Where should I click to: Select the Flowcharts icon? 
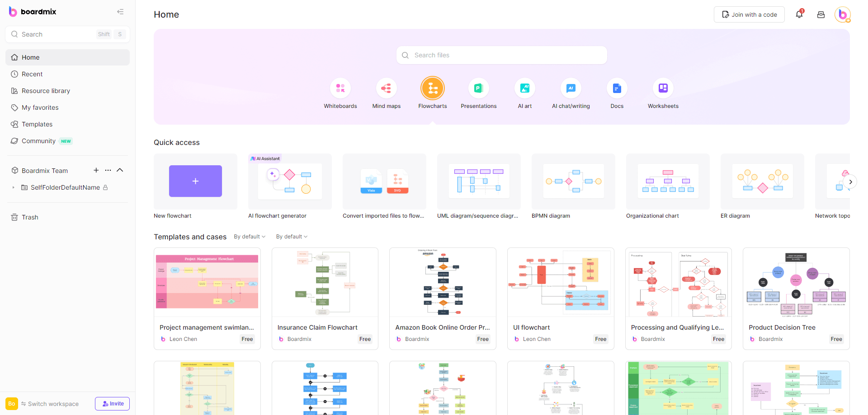(x=433, y=88)
